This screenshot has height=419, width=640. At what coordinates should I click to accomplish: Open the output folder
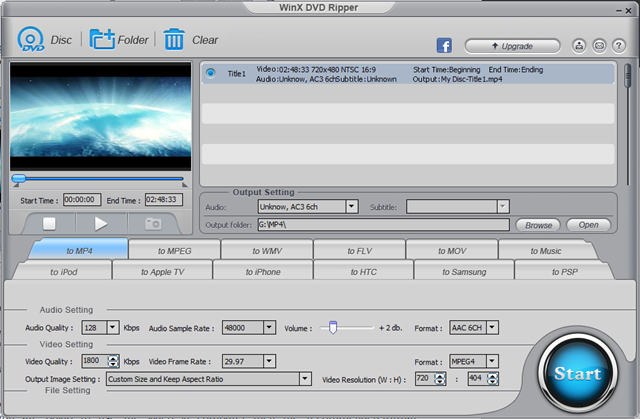[x=588, y=225]
